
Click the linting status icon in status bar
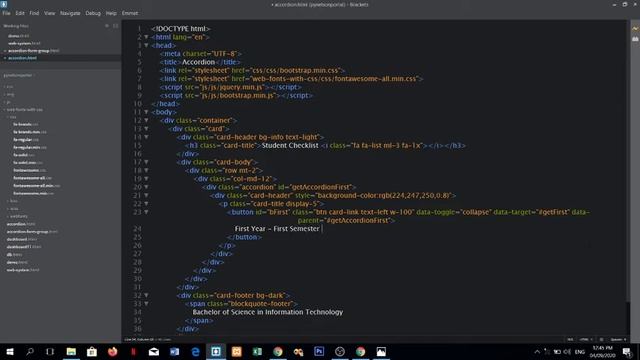601,339
